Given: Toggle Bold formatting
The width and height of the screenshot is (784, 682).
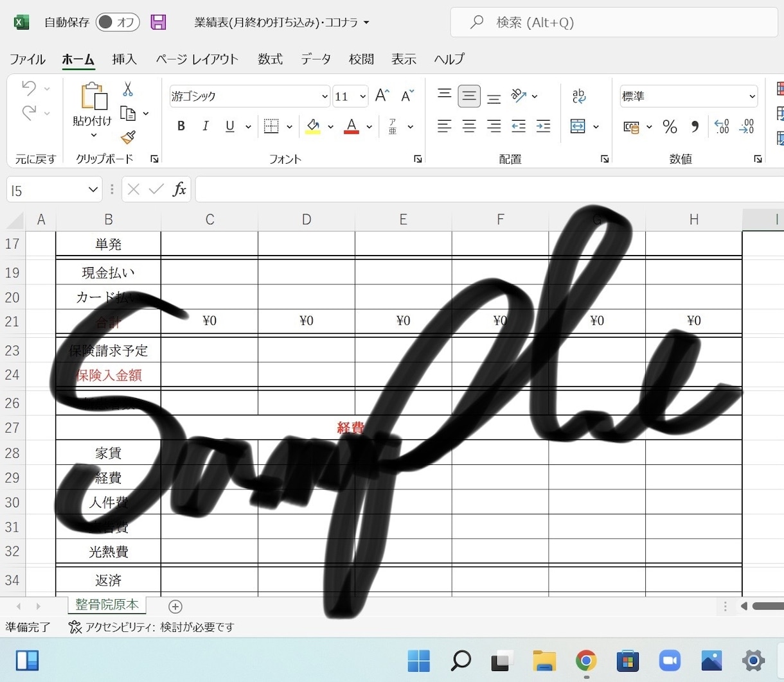Looking at the screenshot, I should tap(181, 127).
